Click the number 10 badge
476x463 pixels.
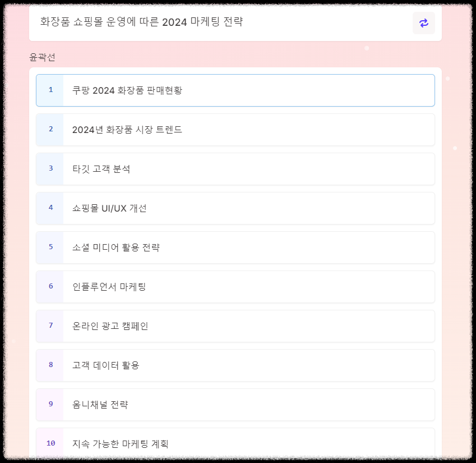pos(50,443)
